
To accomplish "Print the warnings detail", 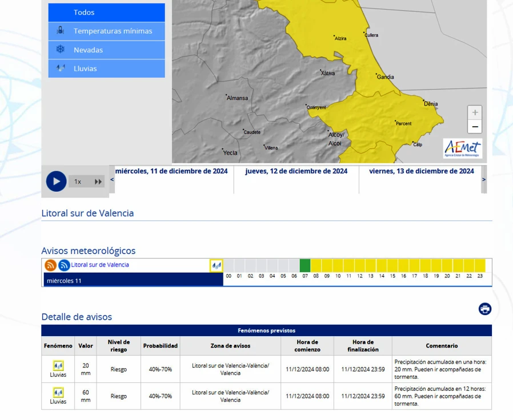I will coord(485,309).
